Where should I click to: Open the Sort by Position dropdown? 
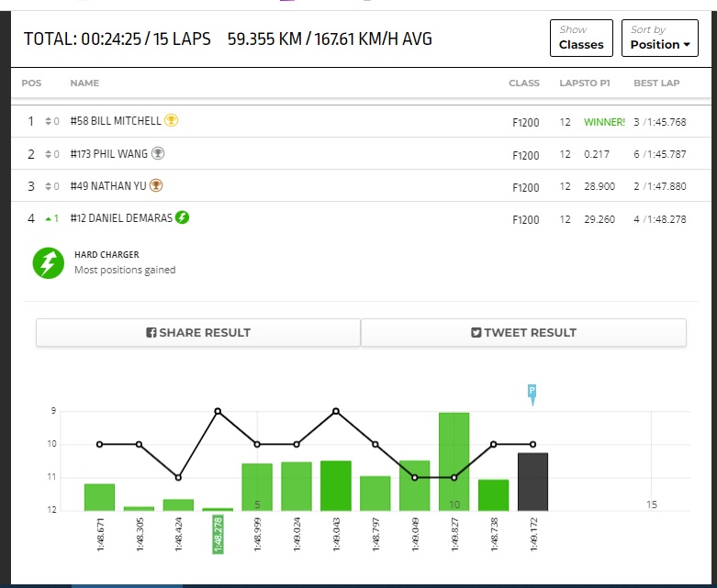pos(660,38)
